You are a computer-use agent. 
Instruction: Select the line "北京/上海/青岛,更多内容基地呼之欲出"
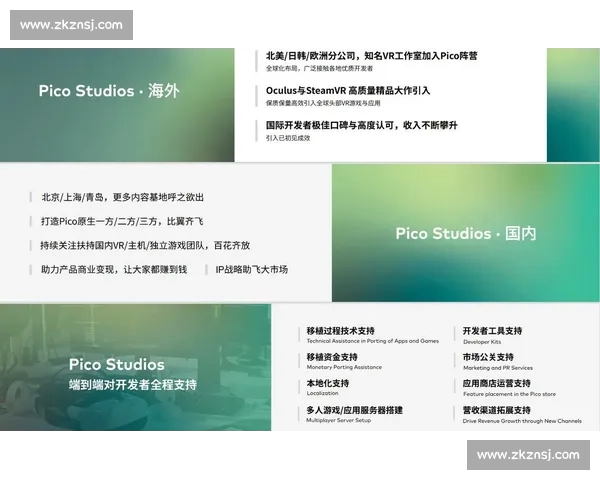[x=122, y=198]
